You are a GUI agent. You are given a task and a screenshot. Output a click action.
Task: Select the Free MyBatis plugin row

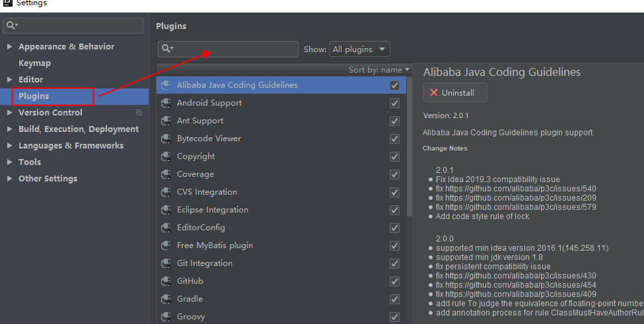pos(281,245)
